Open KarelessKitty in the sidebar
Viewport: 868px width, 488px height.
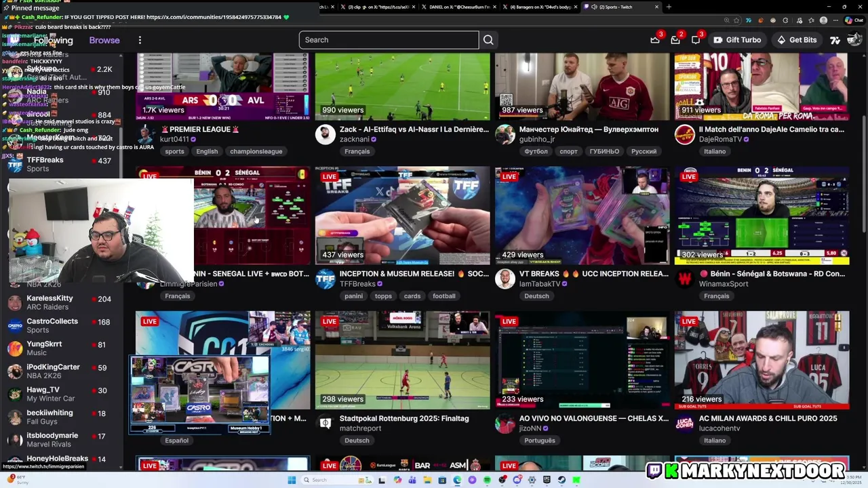tap(61, 302)
